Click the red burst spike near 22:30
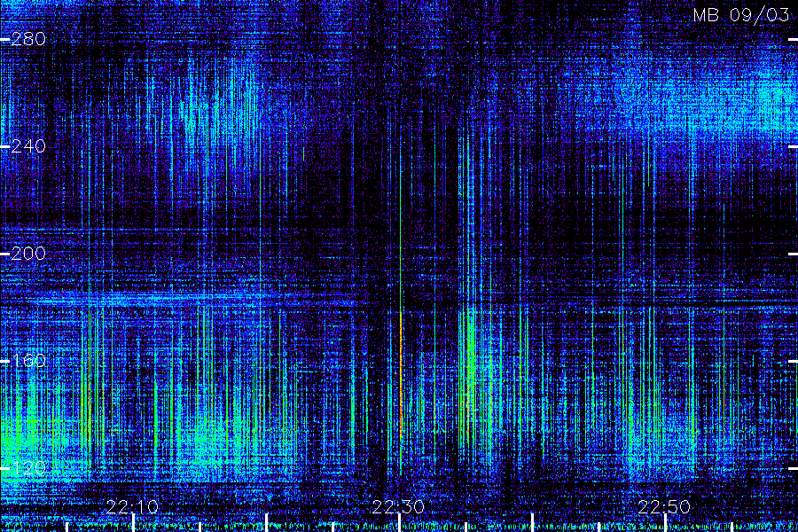This screenshot has height=532, width=798. pos(401,374)
